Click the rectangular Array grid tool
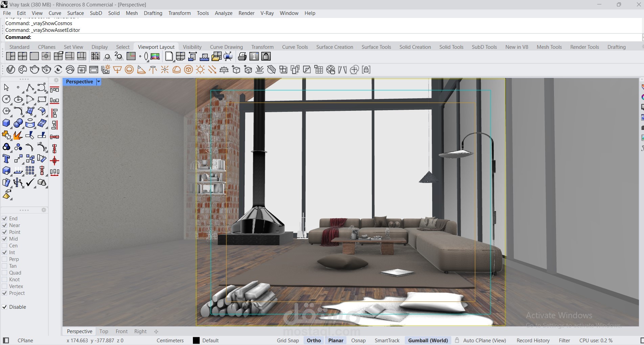The image size is (644, 345). click(x=30, y=171)
